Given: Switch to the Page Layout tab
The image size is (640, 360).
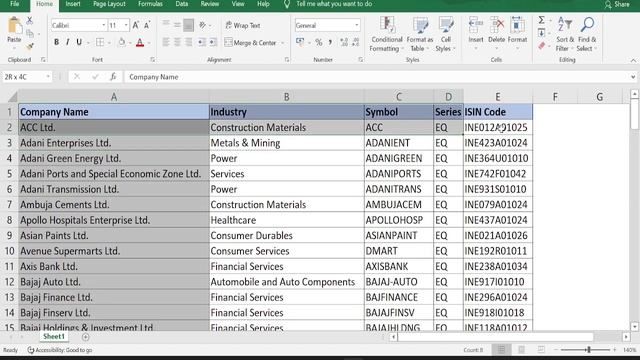Looking at the screenshot, I should tap(109, 4).
